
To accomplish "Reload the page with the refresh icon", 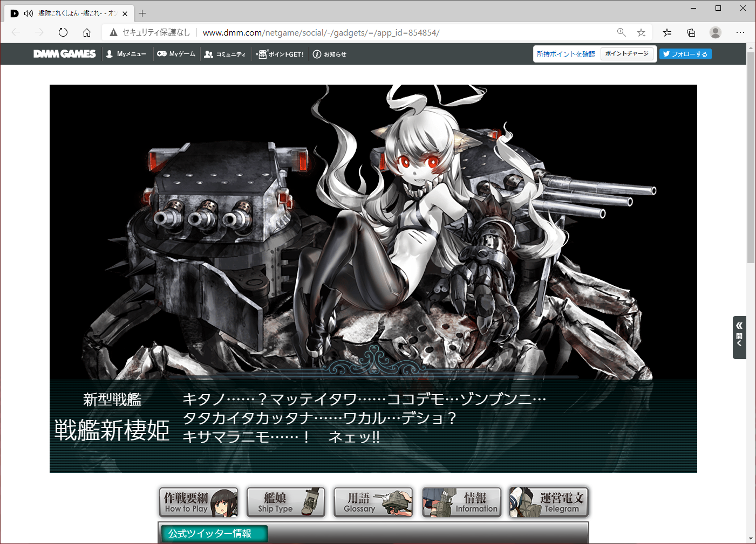I will coord(63,32).
